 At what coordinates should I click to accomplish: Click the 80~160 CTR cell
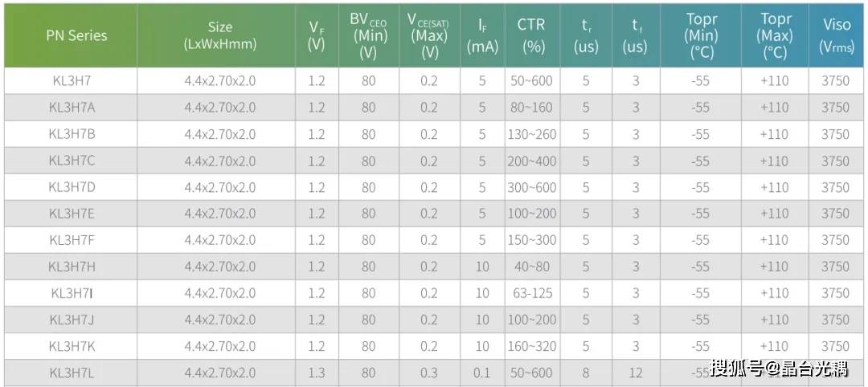(x=532, y=108)
